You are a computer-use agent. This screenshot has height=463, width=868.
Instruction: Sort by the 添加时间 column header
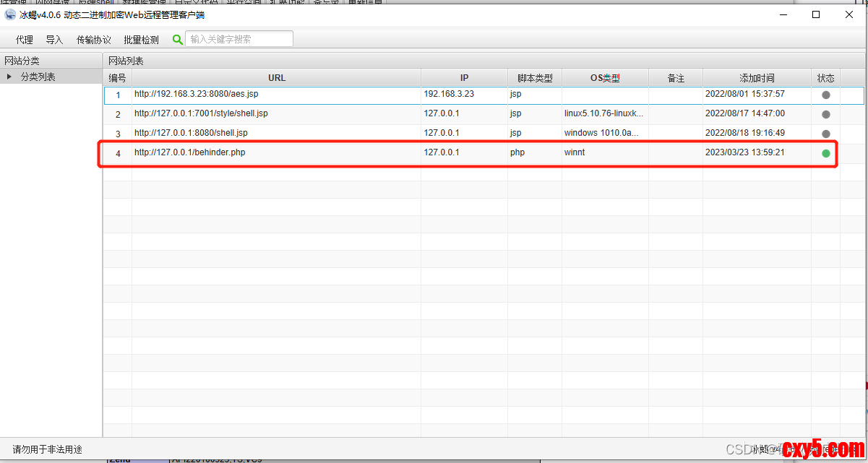[756, 78]
